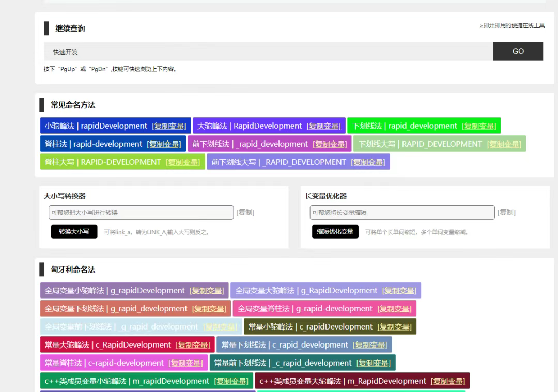Click the 大小写转换器 panel title

[65, 196]
